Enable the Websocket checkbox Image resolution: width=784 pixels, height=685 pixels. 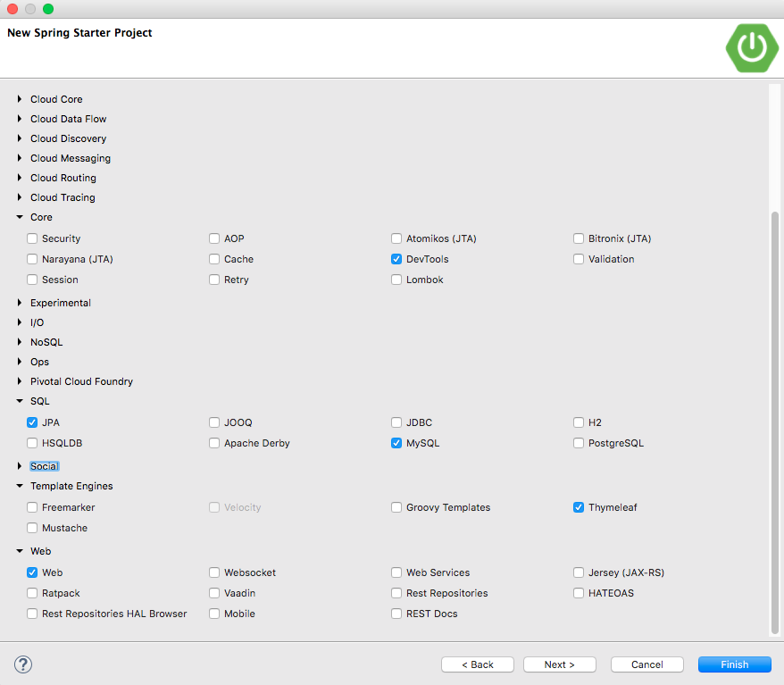click(x=214, y=572)
